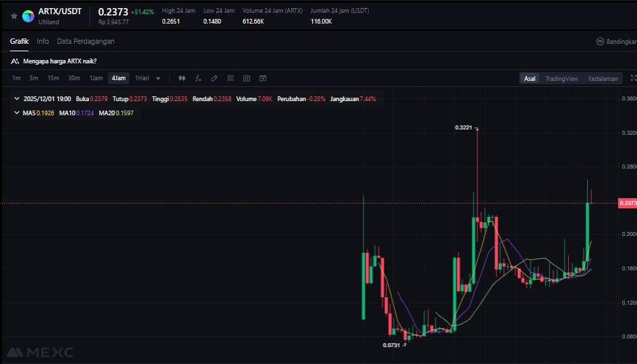Take a chart snapshot with the camera icon
This screenshot has width=637, height=364.
247,78
